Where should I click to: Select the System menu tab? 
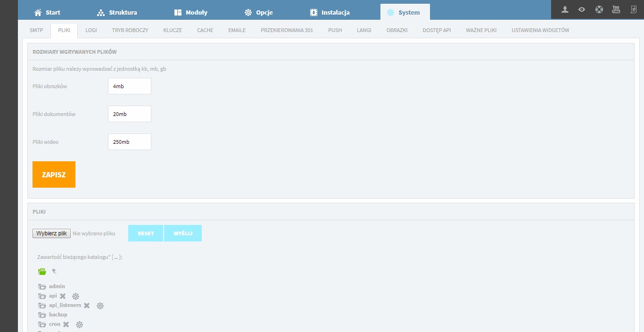(405, 12)
